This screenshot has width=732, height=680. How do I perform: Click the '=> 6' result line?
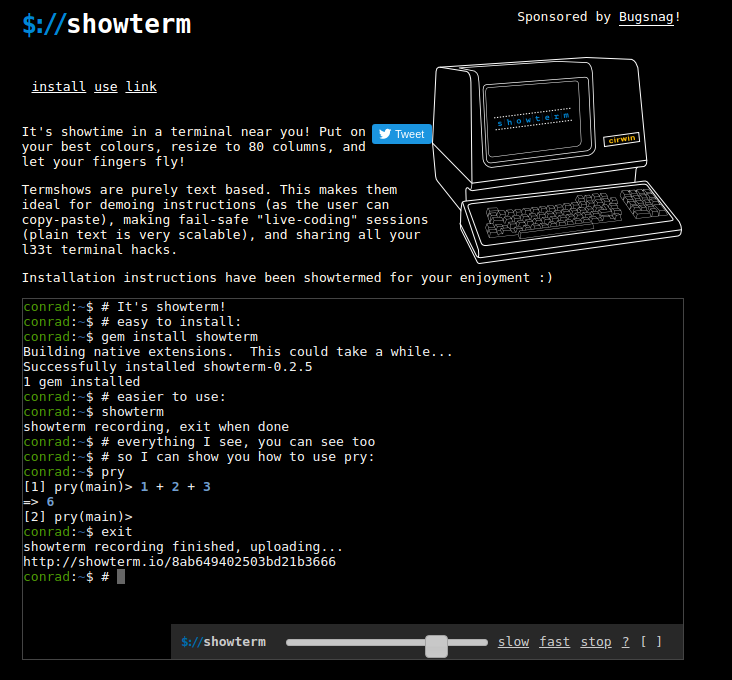39,502
